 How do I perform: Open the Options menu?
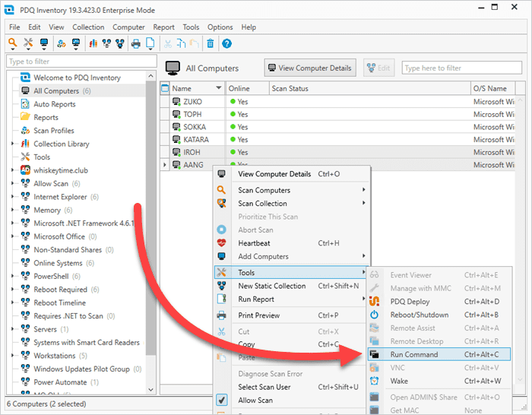[x=220, y=27]
